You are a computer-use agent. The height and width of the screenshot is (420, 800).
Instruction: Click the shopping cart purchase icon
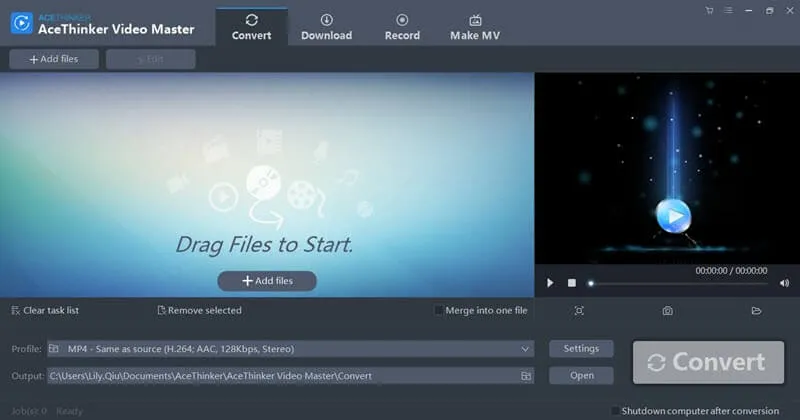(x=709, y=11)
